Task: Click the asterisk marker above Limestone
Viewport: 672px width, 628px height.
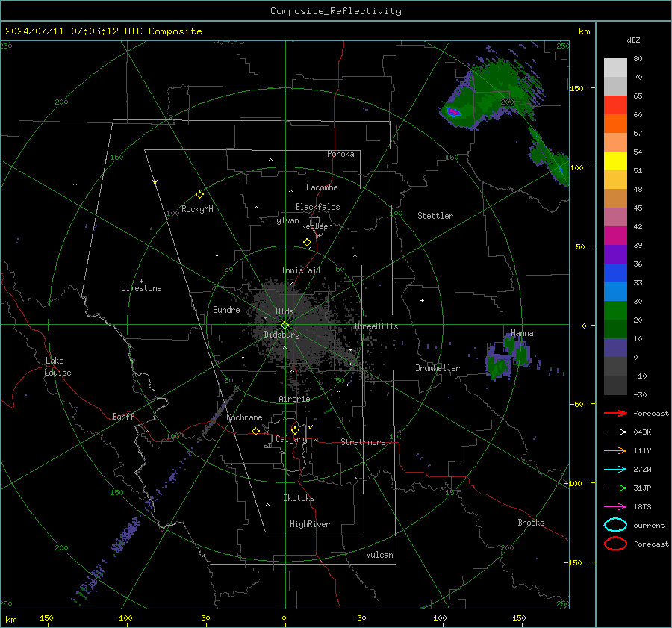Action: pyautogui.click(x=141, y=282)
